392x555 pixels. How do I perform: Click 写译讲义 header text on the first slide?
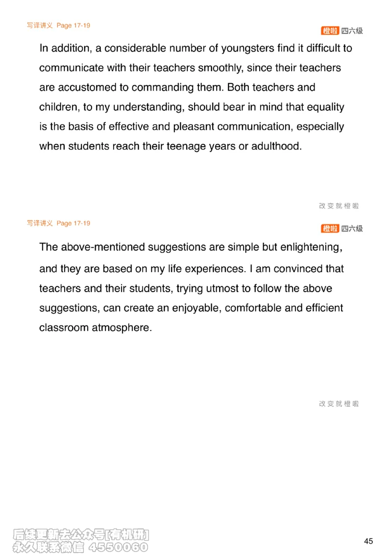click(40, 25)
